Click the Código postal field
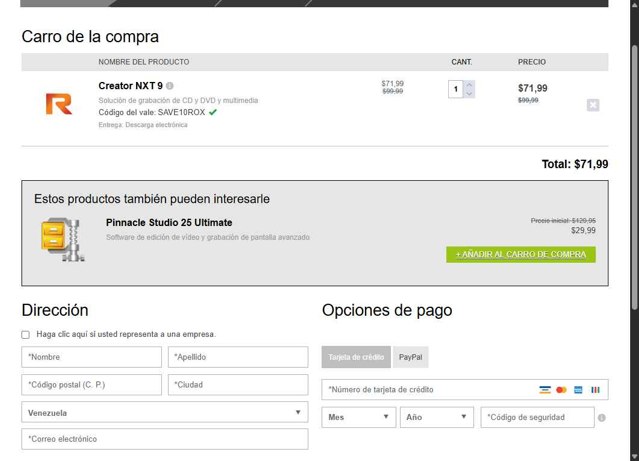The height and width of the screenshot is (461, 639). click(92, 385)
